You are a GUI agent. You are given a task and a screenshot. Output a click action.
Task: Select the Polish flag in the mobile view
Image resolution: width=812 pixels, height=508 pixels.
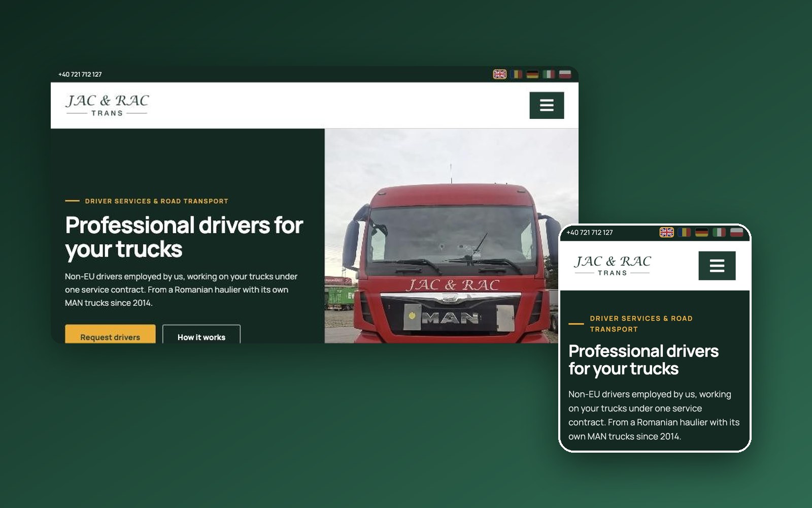[x=736, y=232]
